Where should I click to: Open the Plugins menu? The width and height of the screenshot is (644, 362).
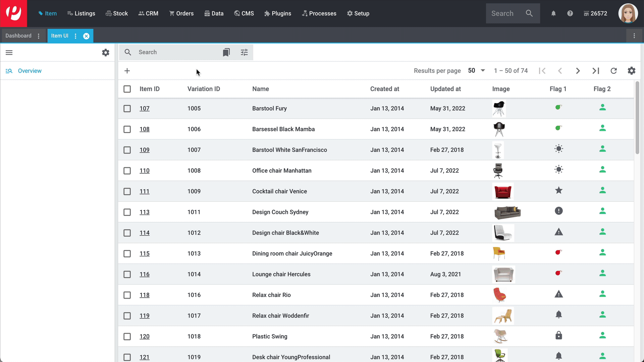278,13
